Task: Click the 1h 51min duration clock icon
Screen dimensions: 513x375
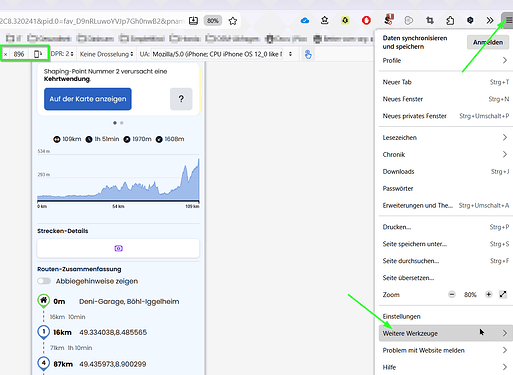Action: point(89,139)
